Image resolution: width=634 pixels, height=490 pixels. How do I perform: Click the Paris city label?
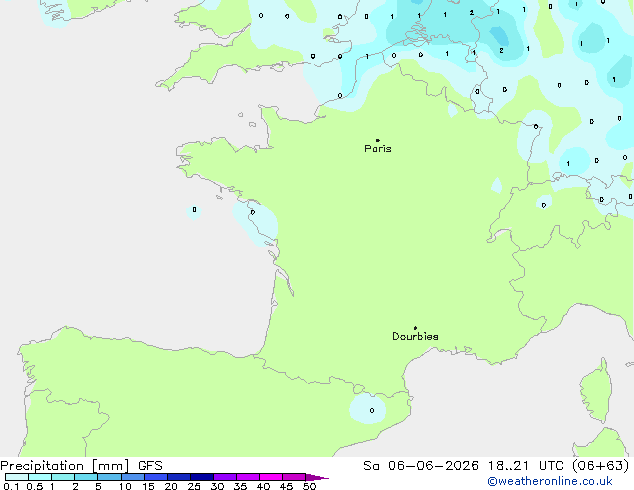pyautogui.click(x=378, y=149)
